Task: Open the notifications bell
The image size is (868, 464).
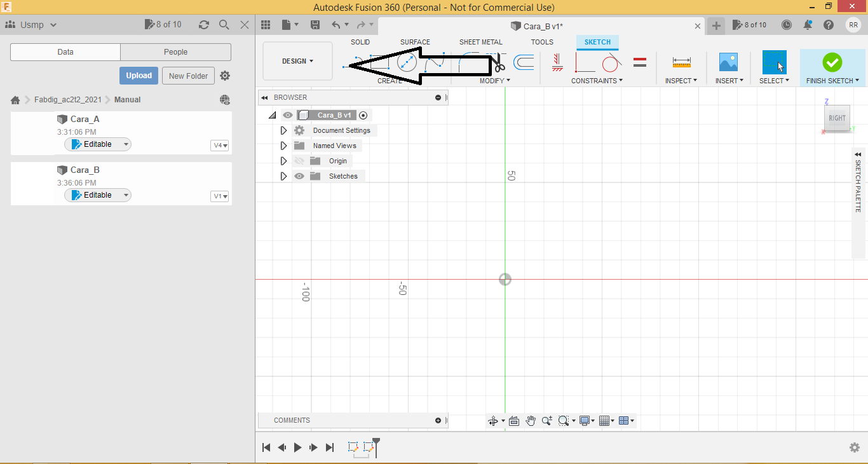Action: pos(808,25)
